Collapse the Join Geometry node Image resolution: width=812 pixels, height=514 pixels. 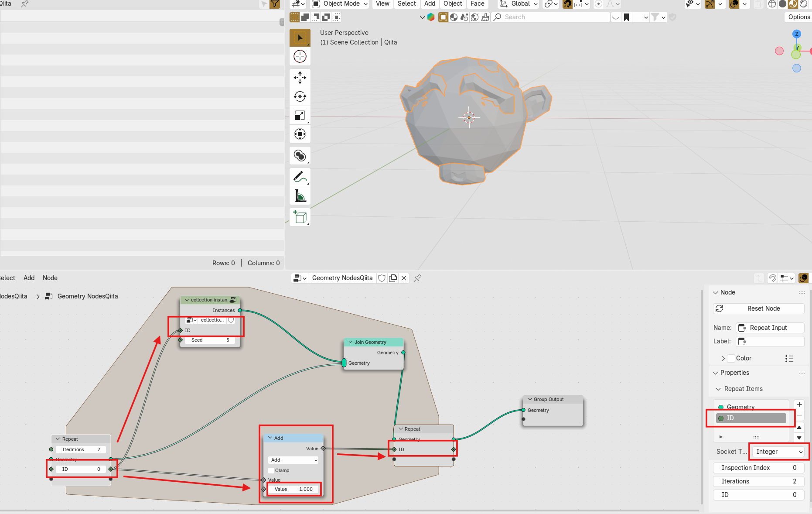pyautogui.click(x=350, y=342)
